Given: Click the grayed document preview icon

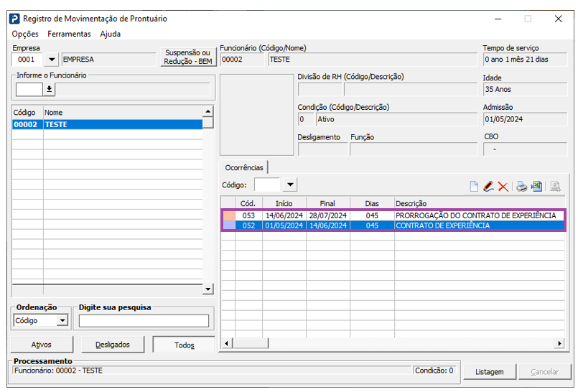Looking at the screenshot, I should point(555,187).
